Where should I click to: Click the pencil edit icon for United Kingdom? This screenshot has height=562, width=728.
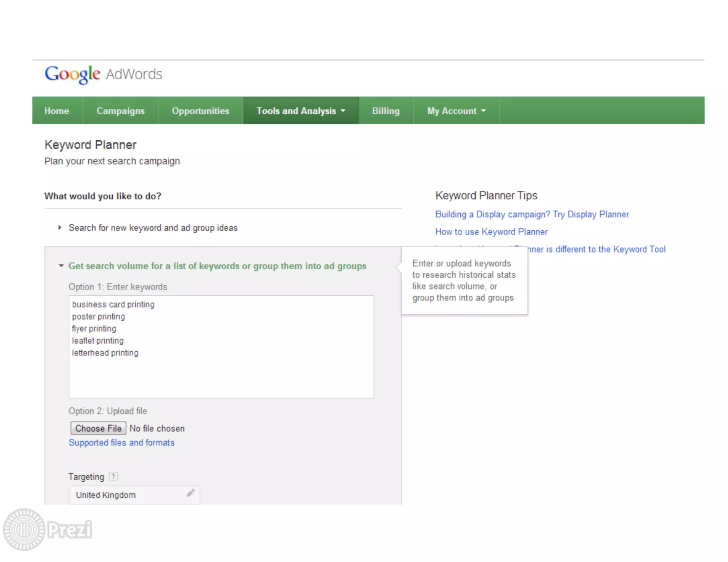191,493
